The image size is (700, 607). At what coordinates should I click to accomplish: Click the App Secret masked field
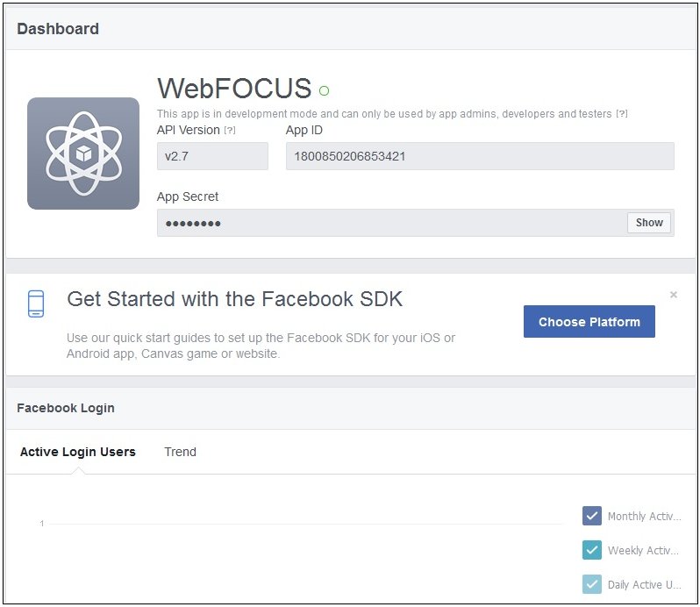[x=391, y=223]
